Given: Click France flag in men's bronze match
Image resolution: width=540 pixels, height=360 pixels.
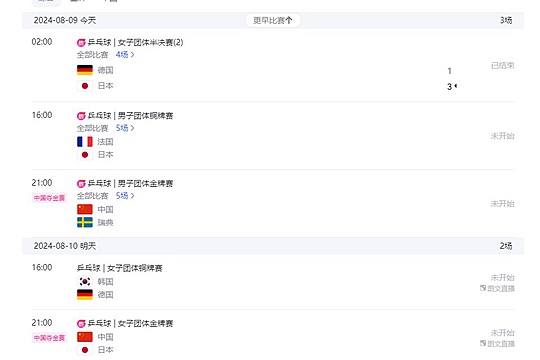Looking at the screenshot, I should click(x=85, y=142).
